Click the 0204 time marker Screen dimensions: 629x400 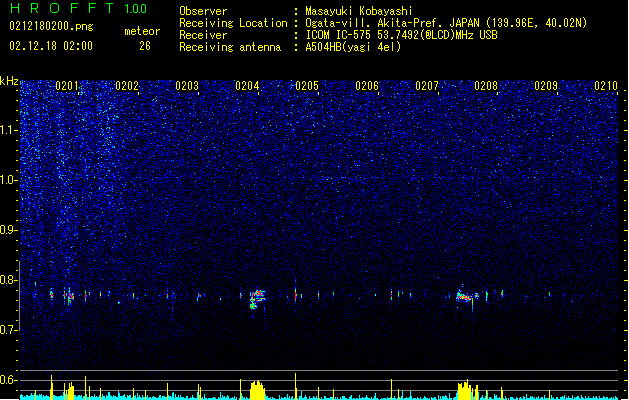click(x=247, y=86)
